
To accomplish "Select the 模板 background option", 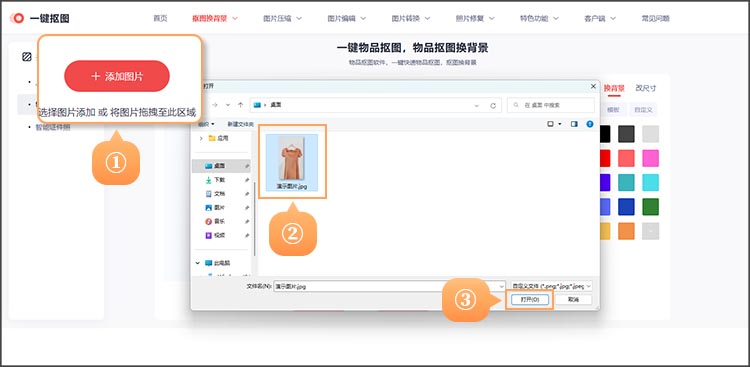I will tap(613, 110).
